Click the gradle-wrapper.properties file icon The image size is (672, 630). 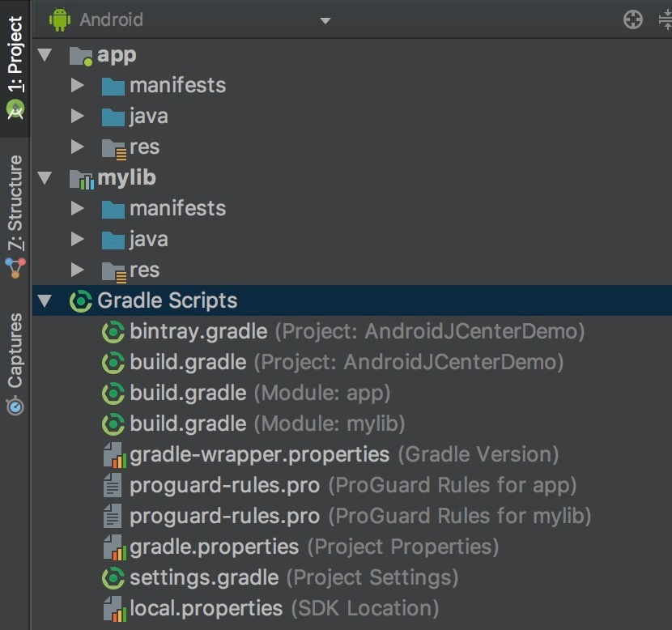pyautogui.click(x=113, y=455)
